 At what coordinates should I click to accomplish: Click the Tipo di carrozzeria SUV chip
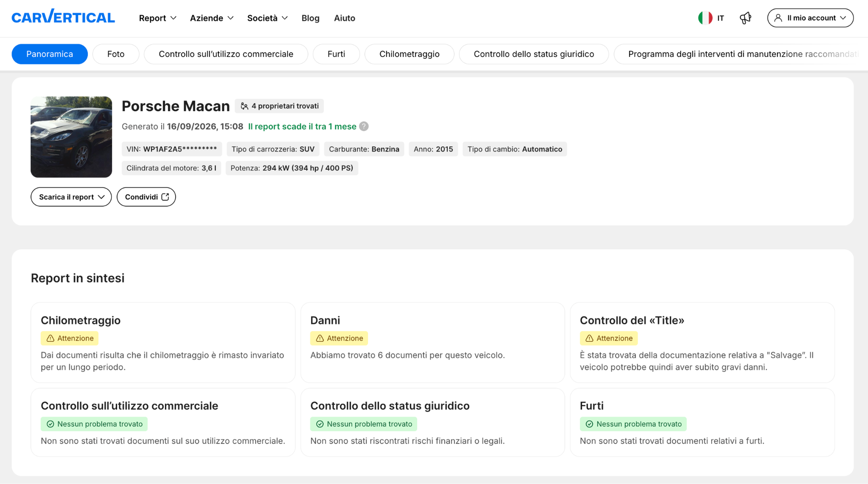click(273, 149)
